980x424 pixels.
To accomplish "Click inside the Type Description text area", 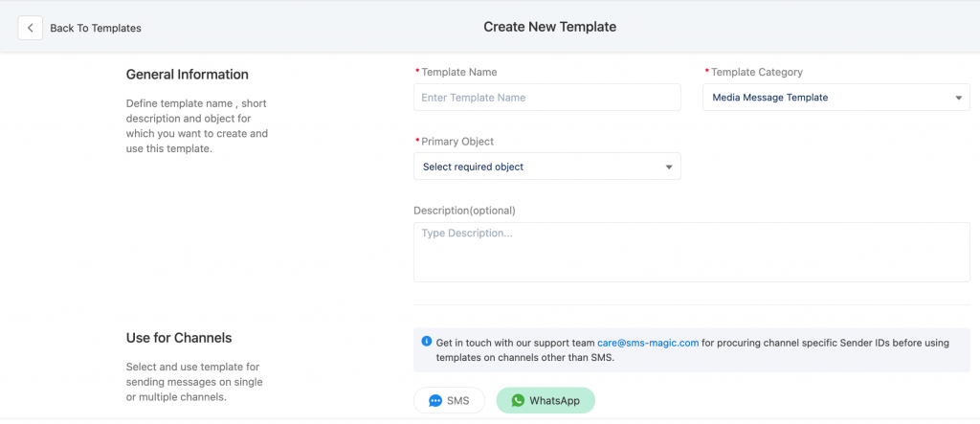I will [691, 252].
